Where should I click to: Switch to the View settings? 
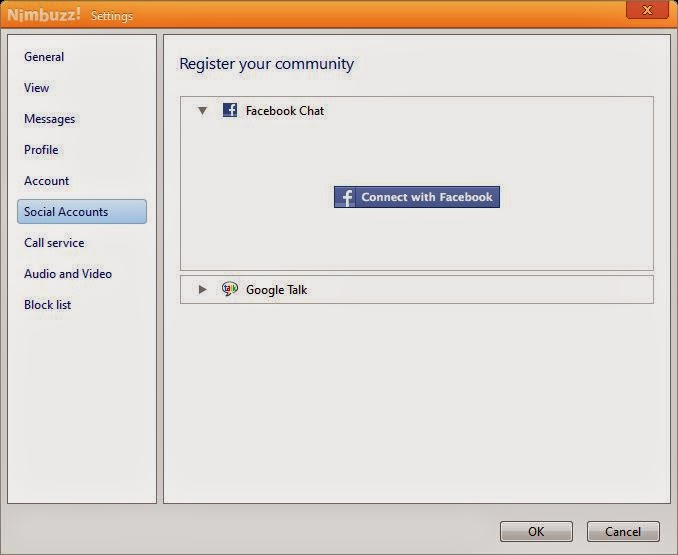click(x=36, y=88)
